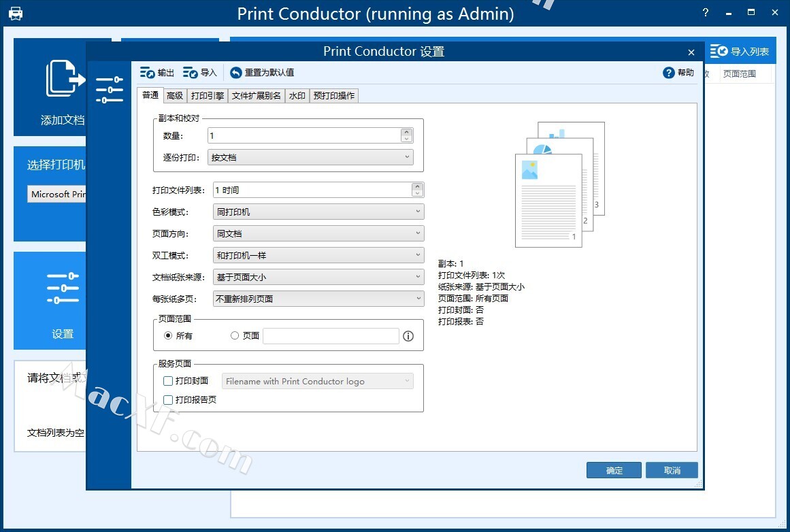Image resolution: width=790 pixels, height=532 pixels.
Task: Switch to the 打印引擎 tab
Action: pos(208,96)
